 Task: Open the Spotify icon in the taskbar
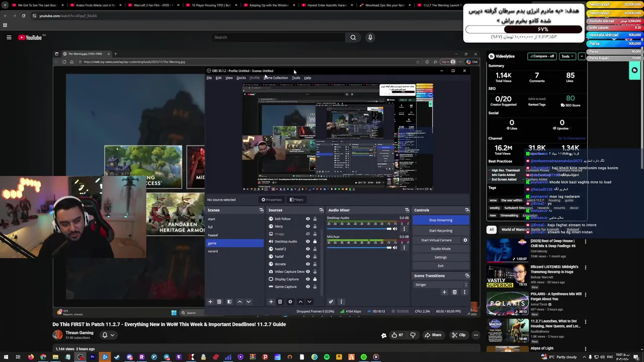[x=327, y=357]
